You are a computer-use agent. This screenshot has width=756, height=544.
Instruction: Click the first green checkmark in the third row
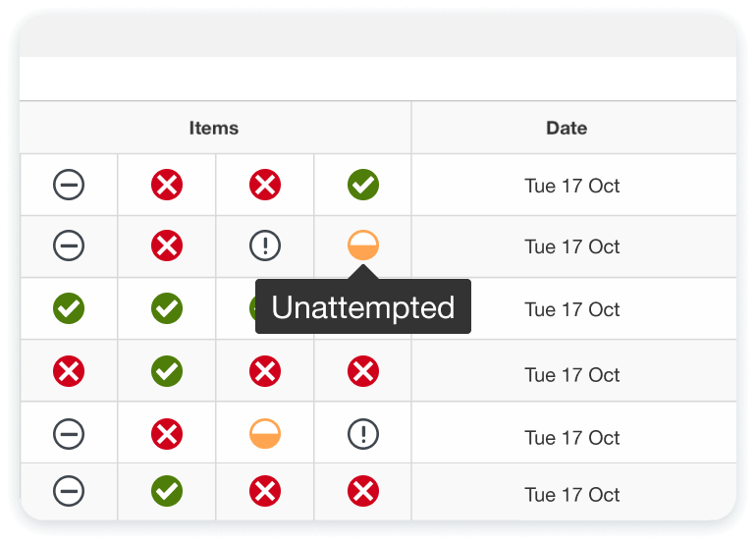click(69, 308)
